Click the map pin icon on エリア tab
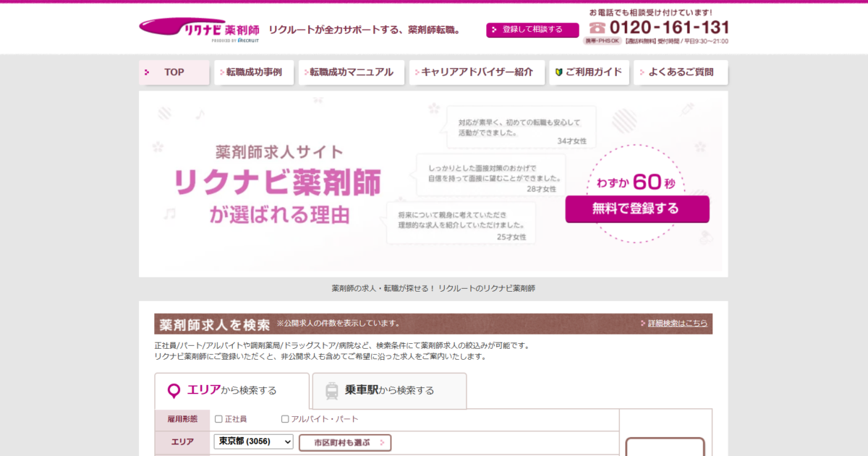Screen dimensions: 868x456 coord(174,391)
